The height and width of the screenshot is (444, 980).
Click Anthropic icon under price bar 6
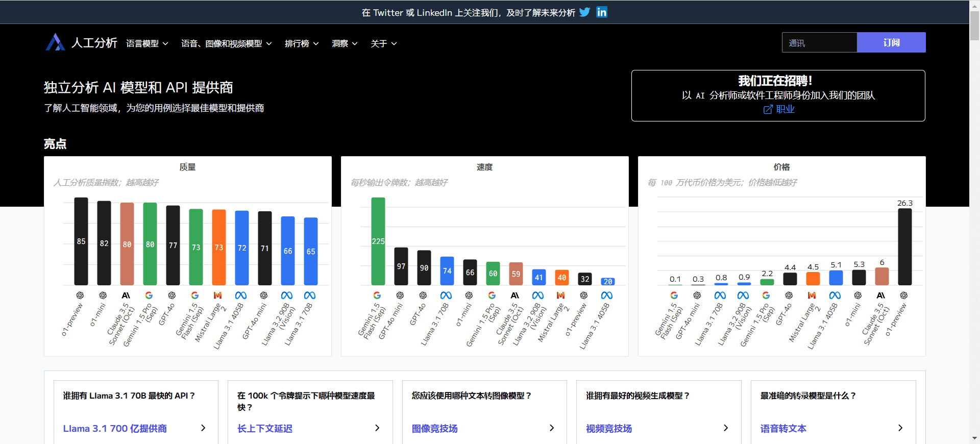point(881,295)
